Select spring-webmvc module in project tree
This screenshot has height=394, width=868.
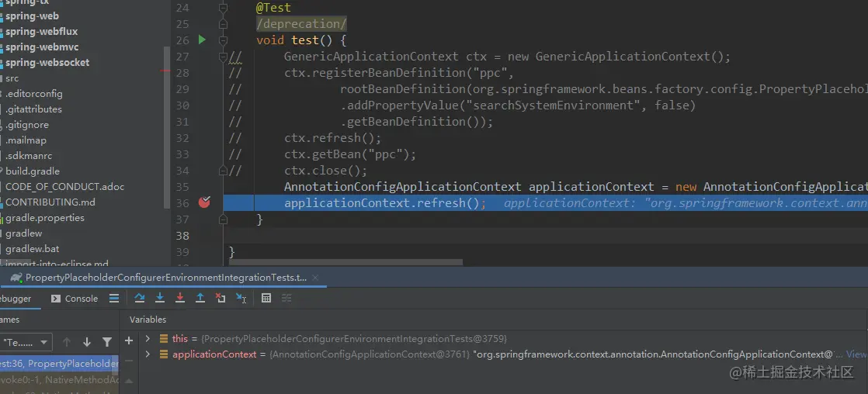[42, 47]
